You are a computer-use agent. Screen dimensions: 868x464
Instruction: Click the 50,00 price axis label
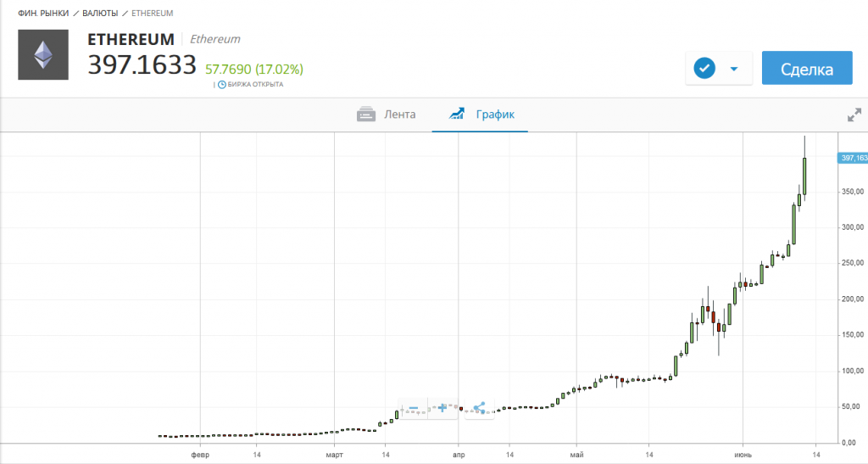(853, 406)
